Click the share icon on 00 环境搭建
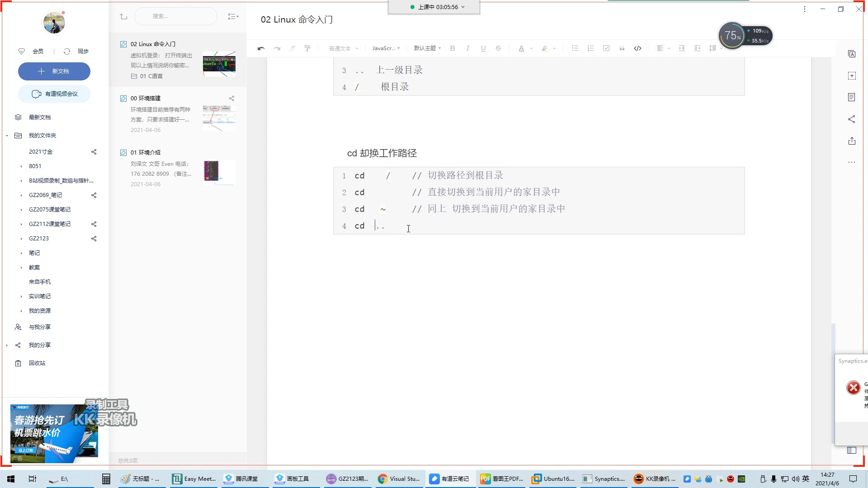The width and height of the screenshot is (868, 488). click(231, 99)
